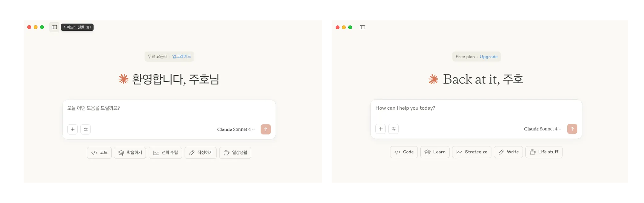Select the 전략 수립 suggestion chip
644x203 pixels.
(165, 153)
